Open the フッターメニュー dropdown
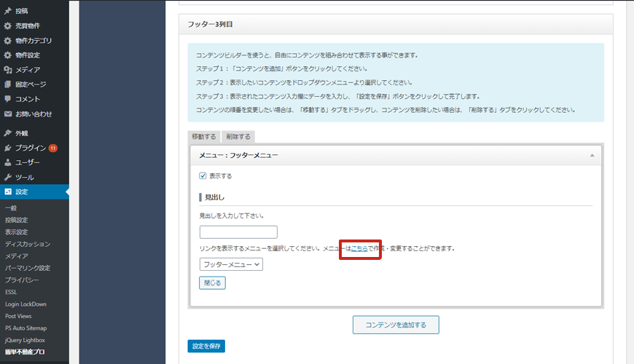The image size is (634, 364). coord(231,264)
